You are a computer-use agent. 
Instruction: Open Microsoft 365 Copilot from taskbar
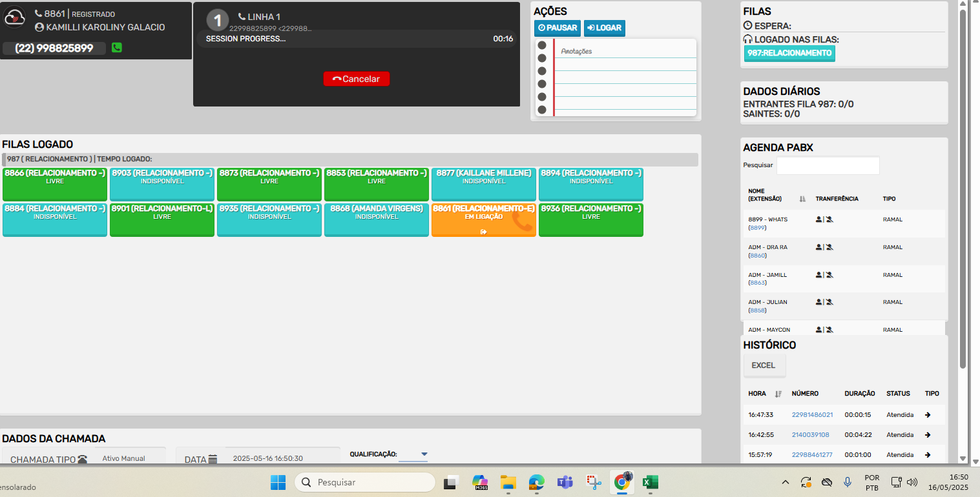pyautogui.click(x=480, y=482)
